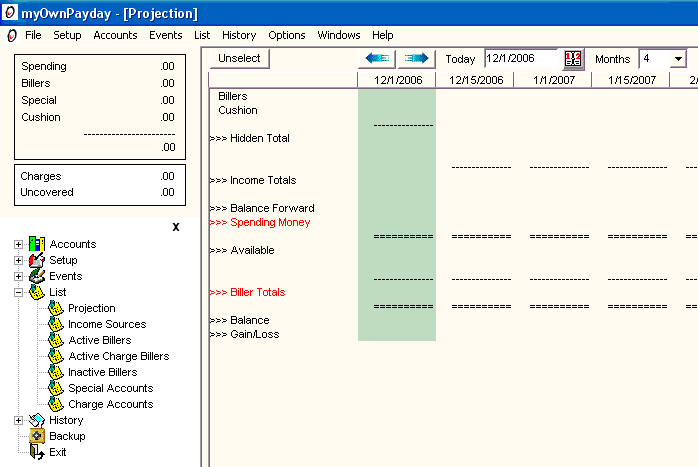Click the Today date field

[x=521, y=58]
